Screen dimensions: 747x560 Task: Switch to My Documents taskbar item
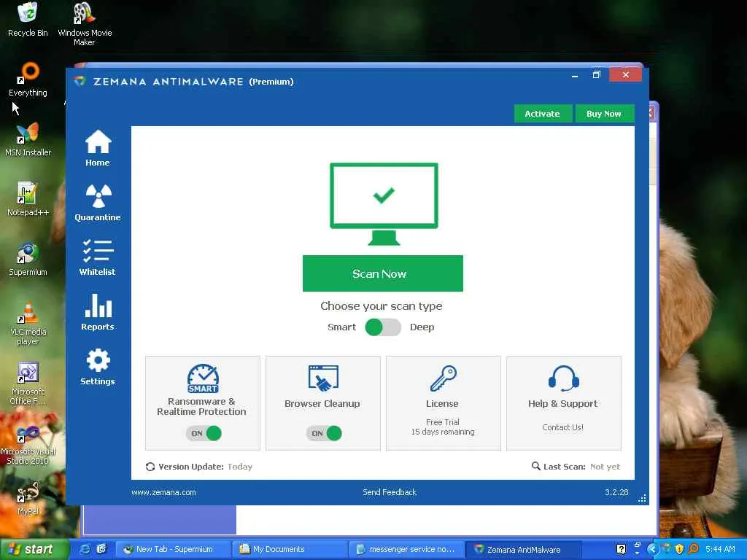290,549
